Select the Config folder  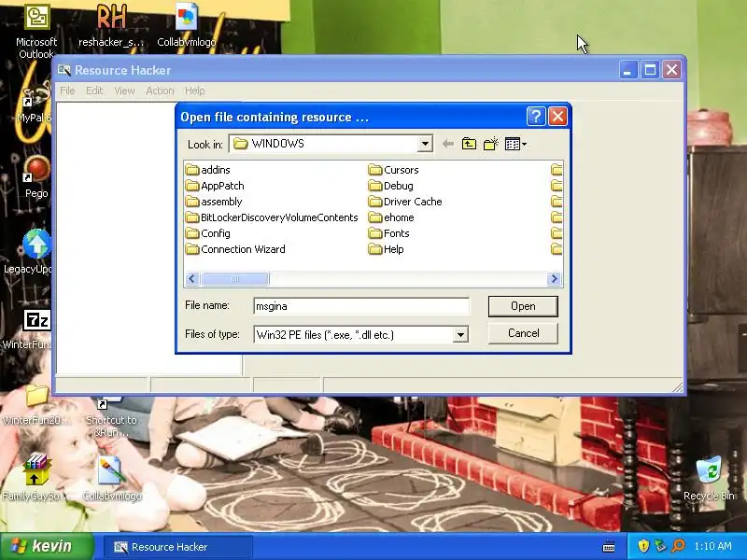tap(207, 233)
